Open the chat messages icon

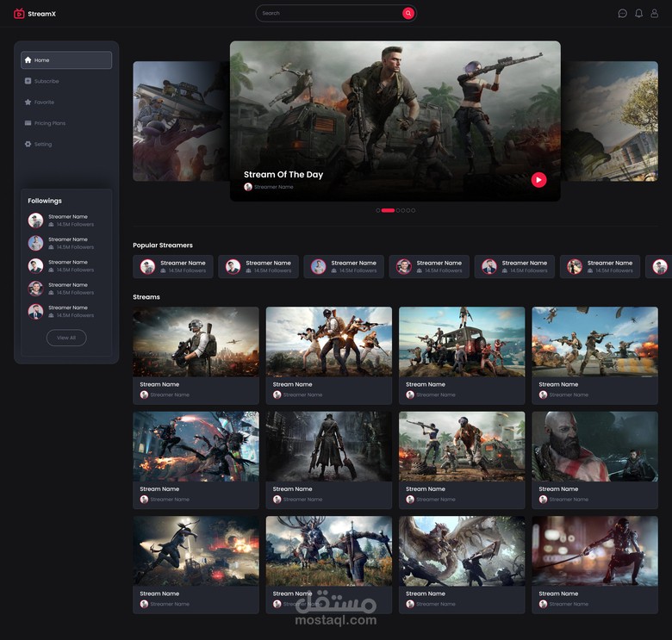(x=622, y=14)
